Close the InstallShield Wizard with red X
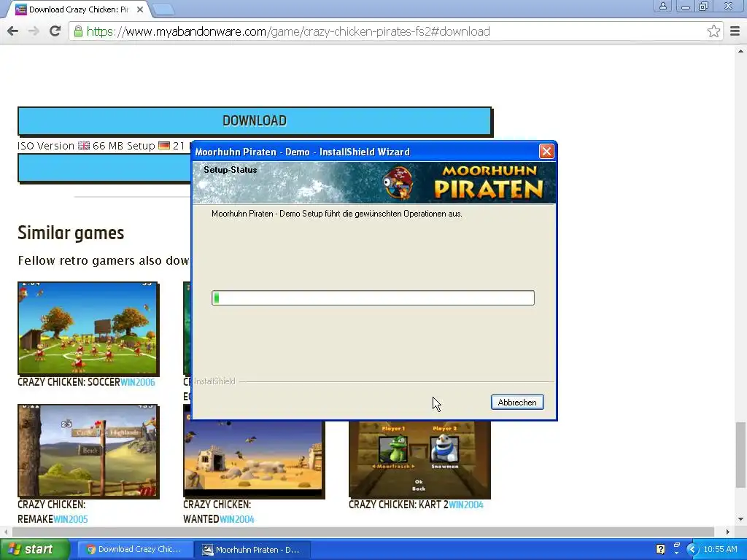This screenshot has height=560, width=747. 546,152
